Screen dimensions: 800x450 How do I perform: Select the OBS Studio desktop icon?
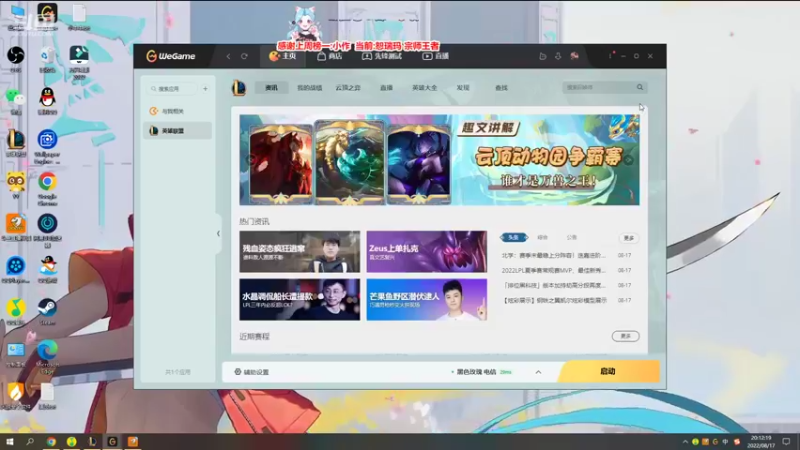point(16,59)
